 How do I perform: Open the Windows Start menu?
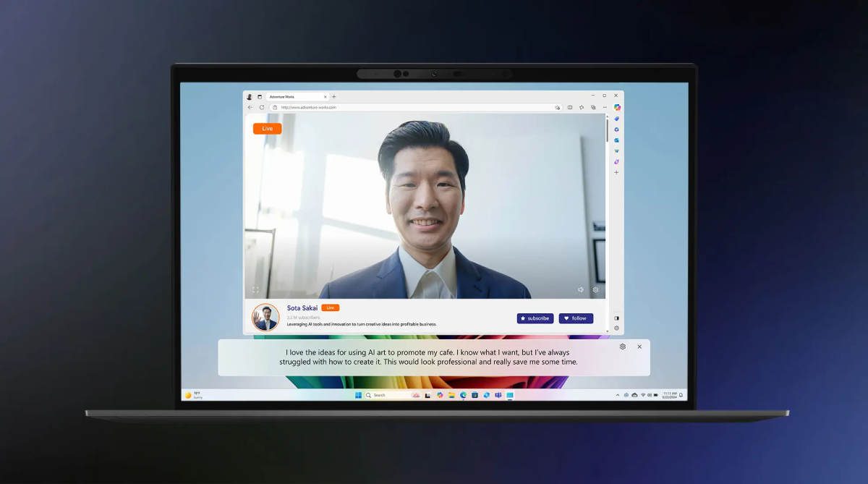pos(358,395)
